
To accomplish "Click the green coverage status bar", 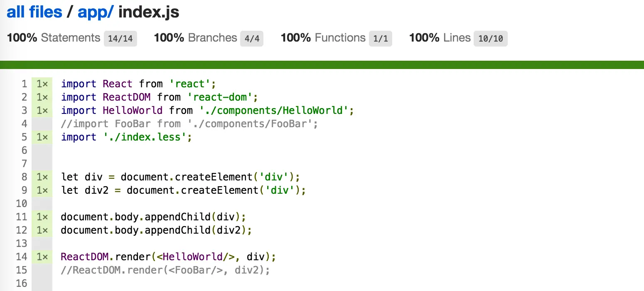I will click(322, 64).
